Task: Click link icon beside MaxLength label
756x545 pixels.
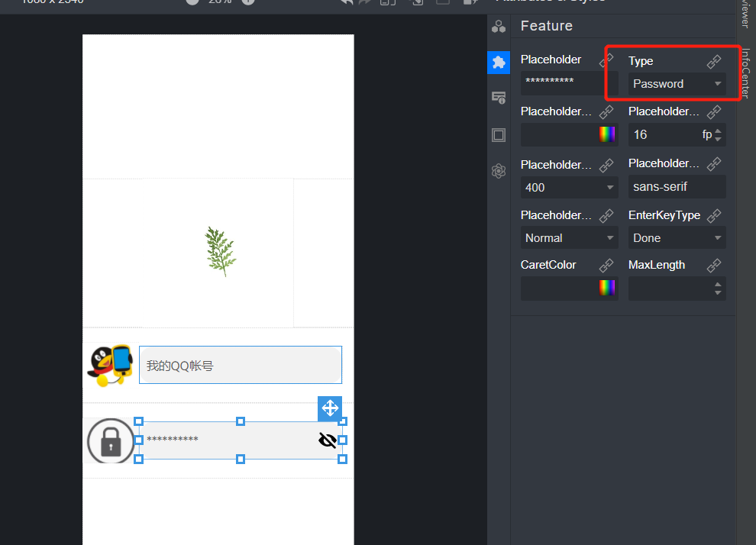Action: [714, 265]
